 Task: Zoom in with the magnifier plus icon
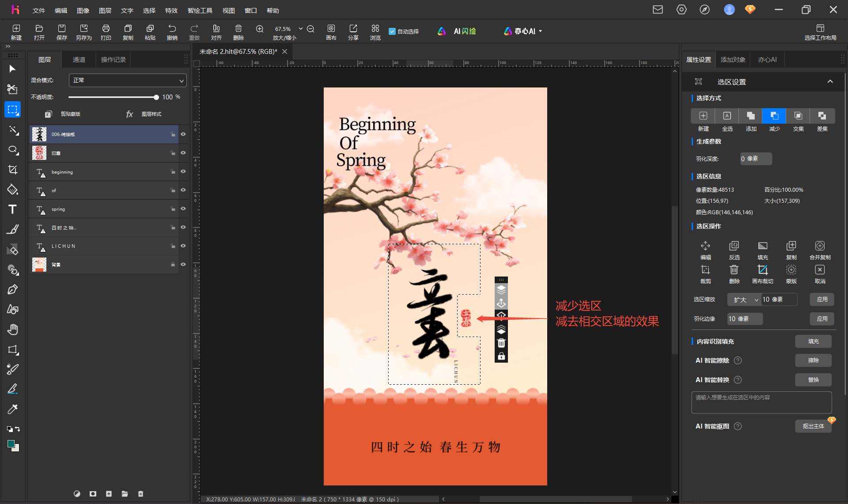tap(260, 29)
